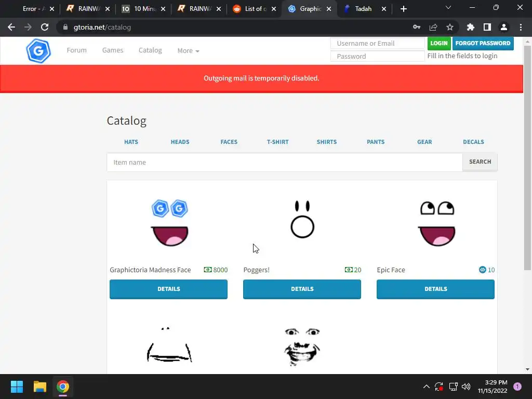Click the site lock icon next to the URL
532x399 pixels.
[x=65, y=27]
